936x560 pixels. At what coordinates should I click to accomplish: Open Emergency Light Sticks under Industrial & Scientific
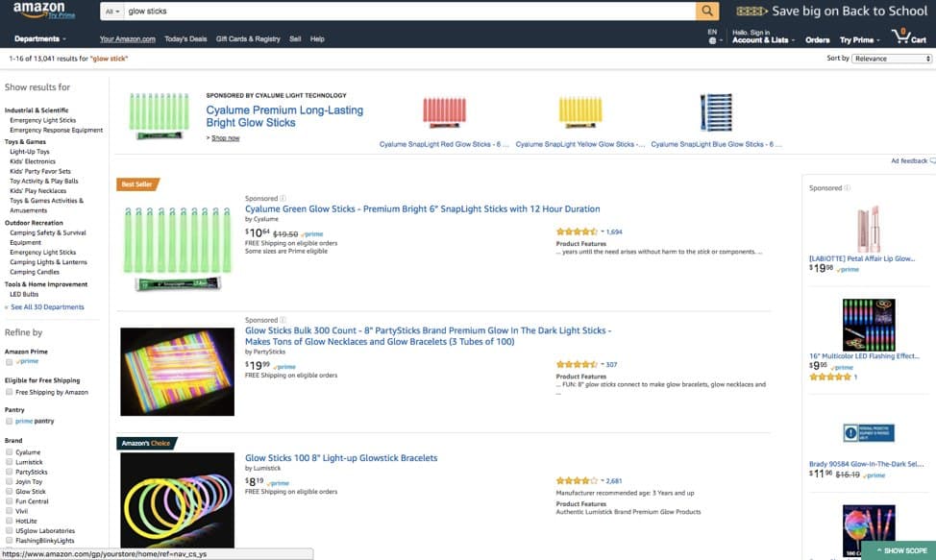(43, 120)
